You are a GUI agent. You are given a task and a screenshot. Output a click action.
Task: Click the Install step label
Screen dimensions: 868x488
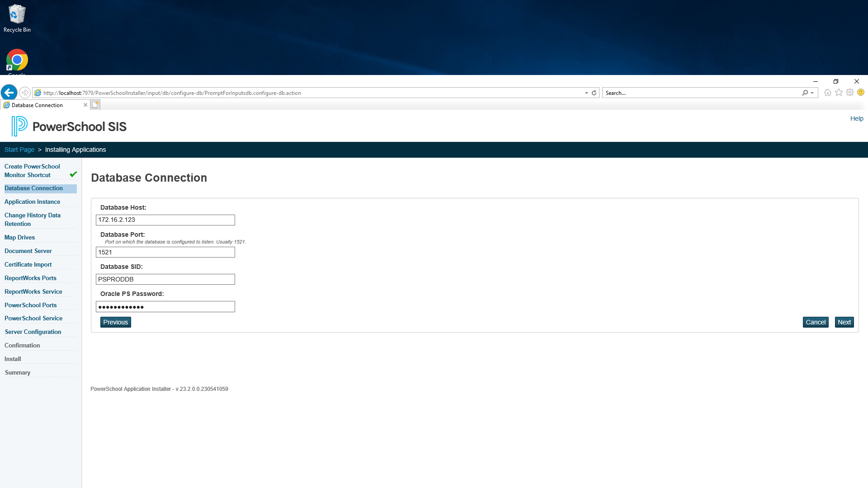tap(13, 359)
